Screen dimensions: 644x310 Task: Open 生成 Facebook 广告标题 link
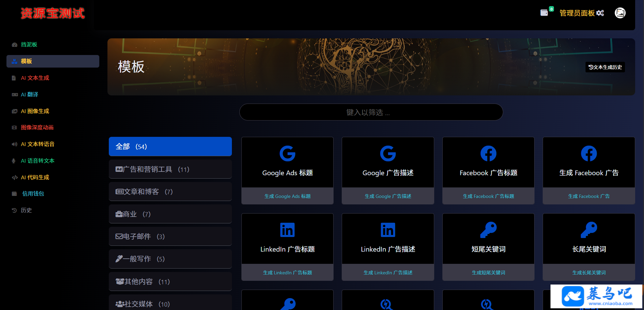click(x=488, y=196)
